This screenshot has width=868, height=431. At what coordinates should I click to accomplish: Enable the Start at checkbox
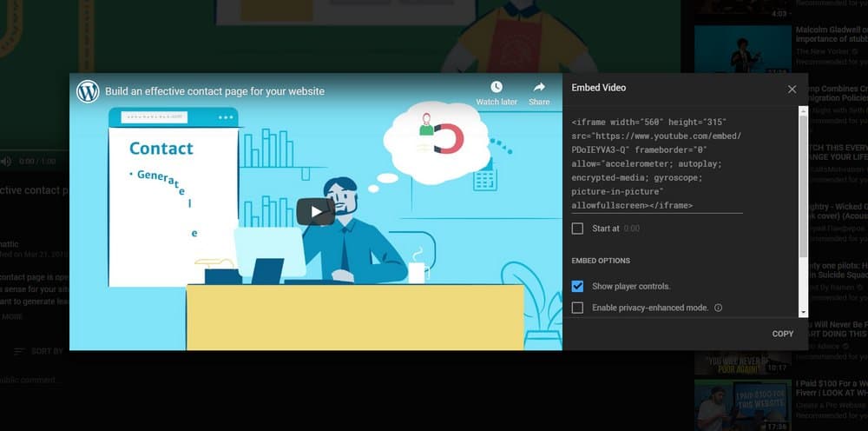click(x=577, y=229)
